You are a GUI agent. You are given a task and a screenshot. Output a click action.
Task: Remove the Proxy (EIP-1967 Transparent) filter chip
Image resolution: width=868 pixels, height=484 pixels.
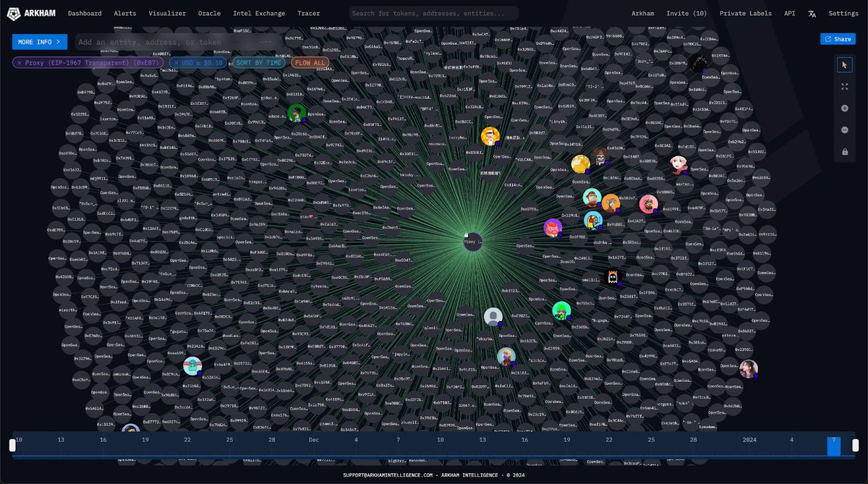(20, 63)
